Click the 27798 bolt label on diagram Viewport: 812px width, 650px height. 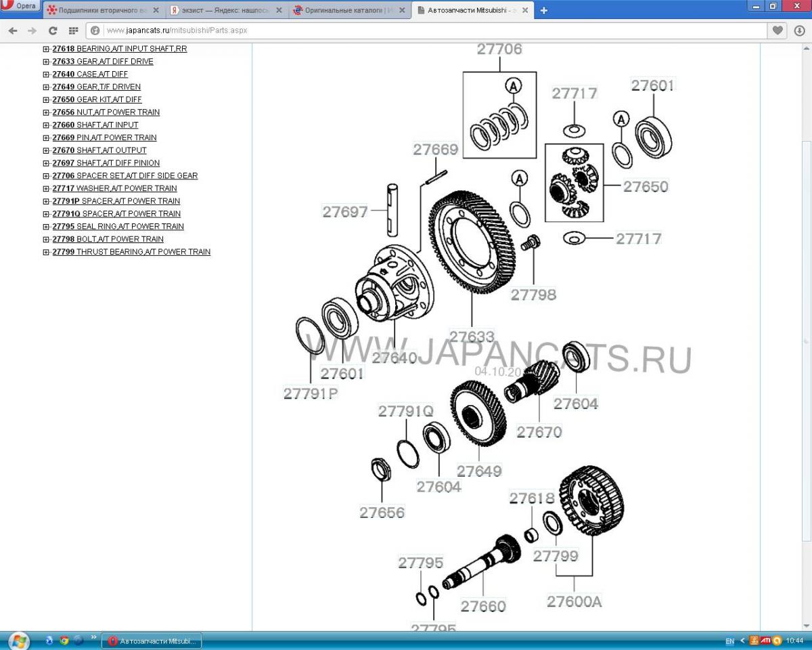tap(533, 295)
